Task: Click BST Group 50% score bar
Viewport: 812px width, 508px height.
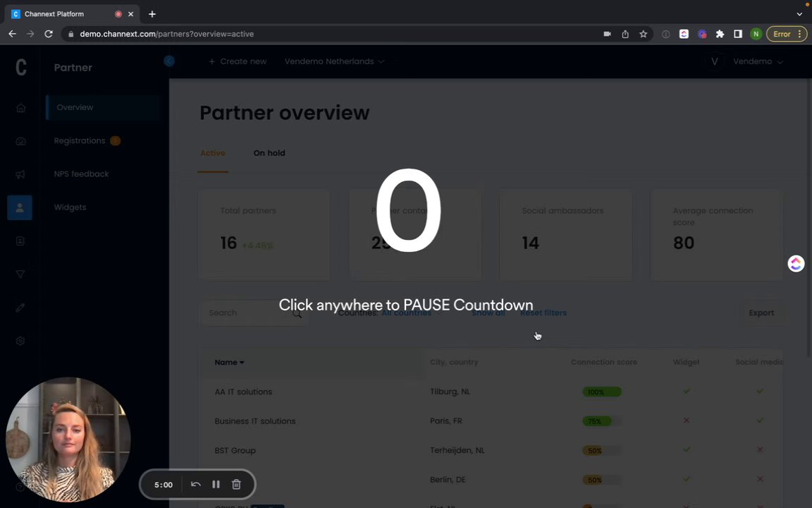Action: [x=602, y=450]
